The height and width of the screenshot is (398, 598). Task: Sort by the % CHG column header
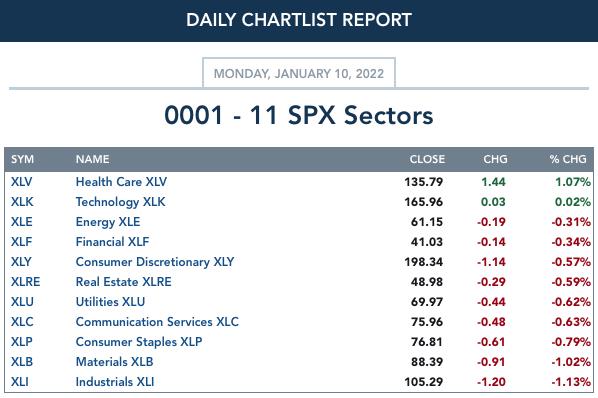coord(568,159)
